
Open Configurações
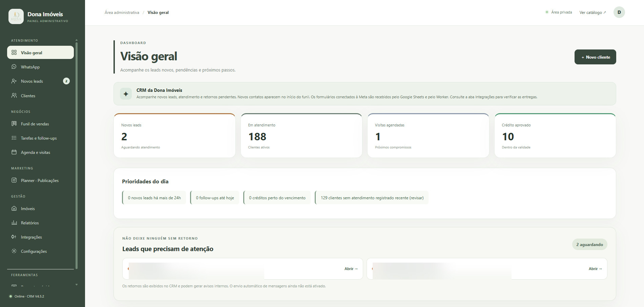coord(40,251)
